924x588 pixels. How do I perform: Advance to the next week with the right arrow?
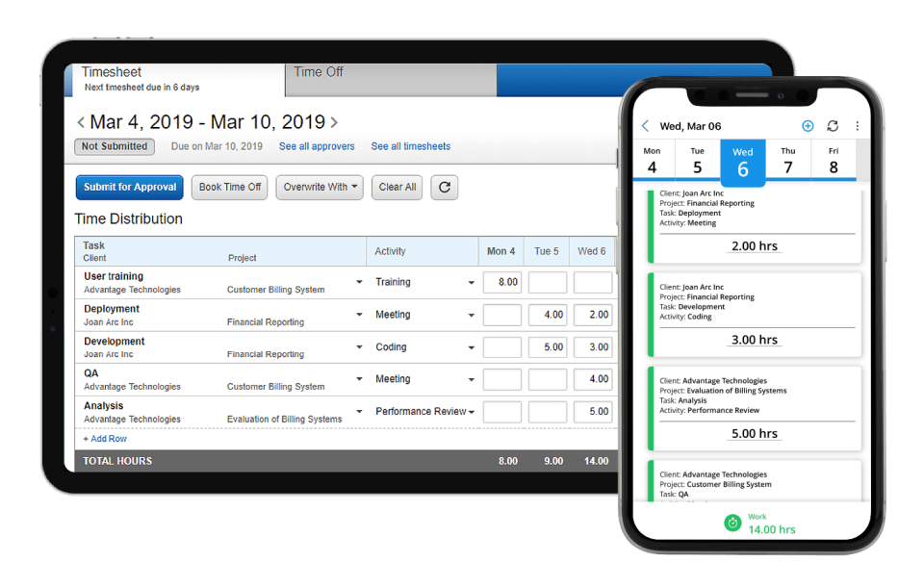coord(333,123)
